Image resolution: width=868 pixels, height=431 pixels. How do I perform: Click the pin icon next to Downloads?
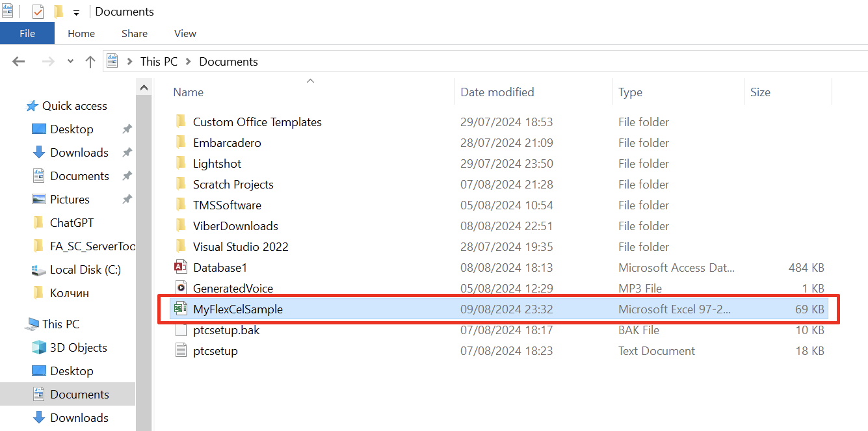point(128,152)
